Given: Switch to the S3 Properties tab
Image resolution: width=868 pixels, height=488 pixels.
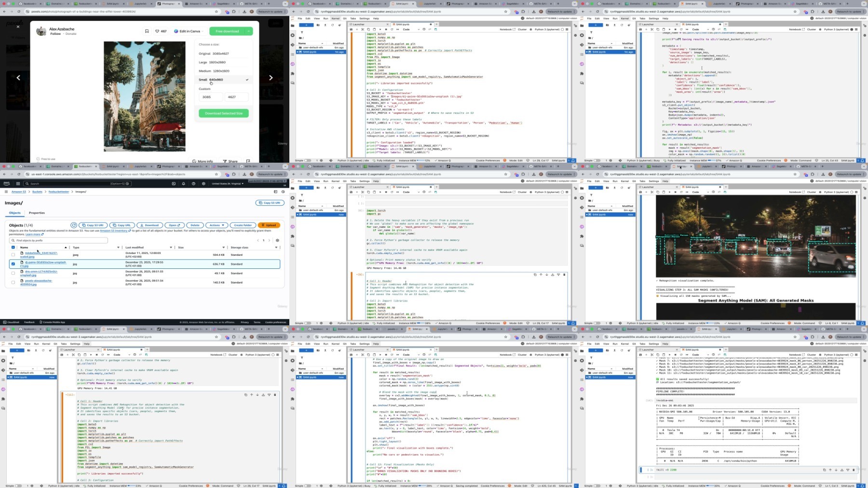Looking at the screenshot, I should pos(37,213).
